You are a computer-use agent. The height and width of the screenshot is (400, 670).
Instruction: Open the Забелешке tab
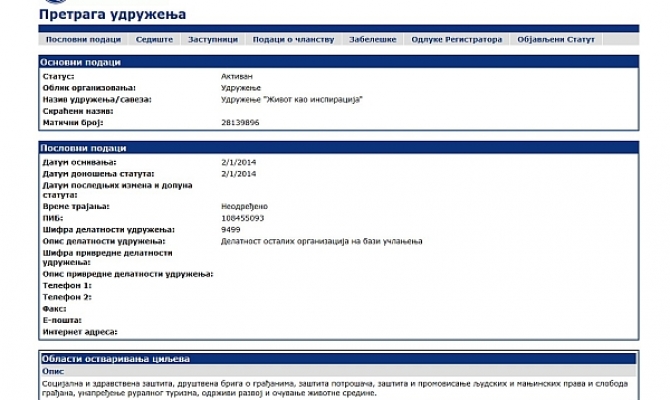click(x=373, y=39)
